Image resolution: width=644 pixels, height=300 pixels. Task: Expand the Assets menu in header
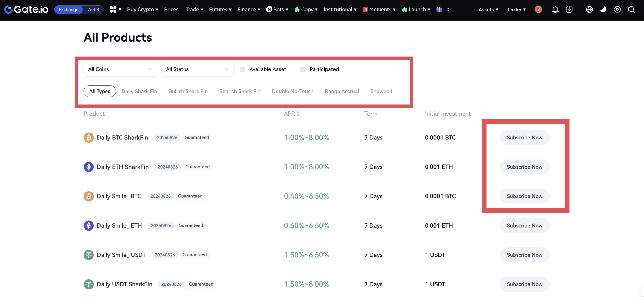click(x=488, y=10)
